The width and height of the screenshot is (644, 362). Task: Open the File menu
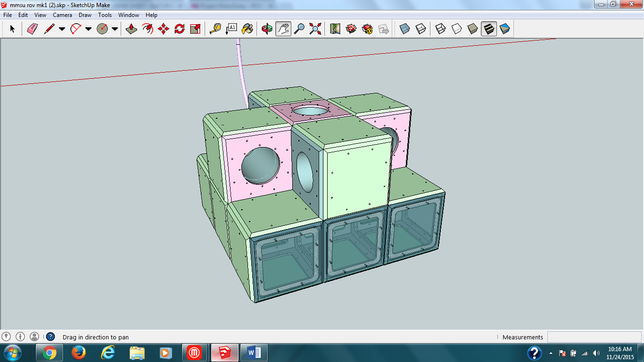coord(8,15)
